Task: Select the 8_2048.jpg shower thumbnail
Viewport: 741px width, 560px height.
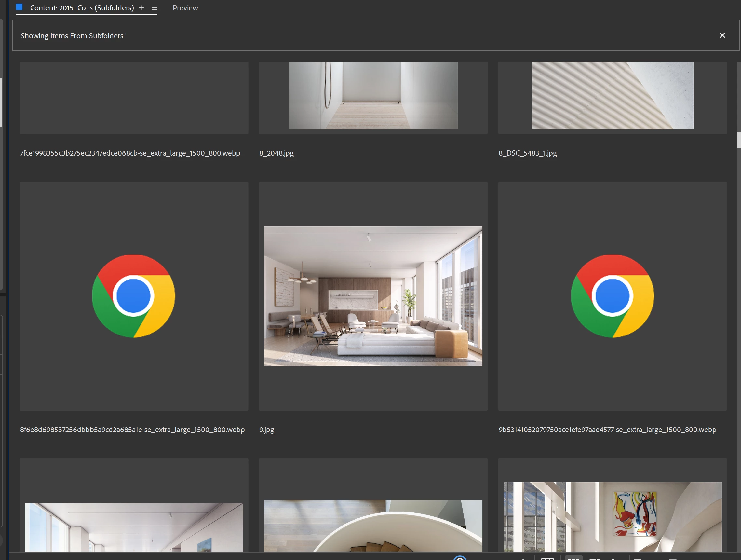Action: [x=373, y=95]
